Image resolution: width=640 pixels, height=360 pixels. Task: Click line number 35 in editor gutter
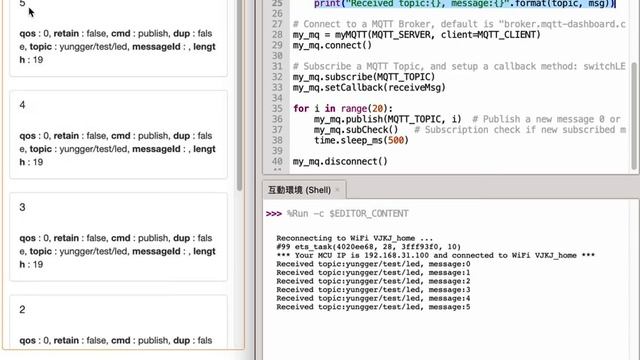coord(277,109)
